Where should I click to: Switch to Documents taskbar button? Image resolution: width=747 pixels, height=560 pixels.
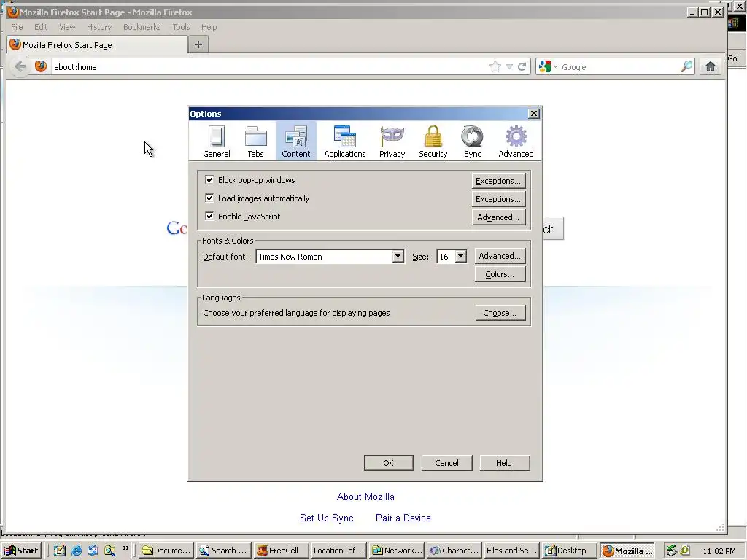click(167, 551)
